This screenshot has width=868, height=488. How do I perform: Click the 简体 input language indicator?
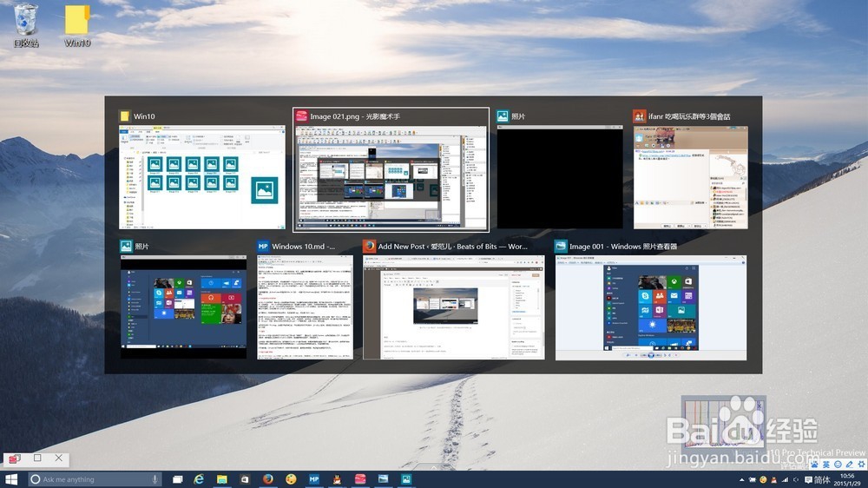pos(822,479)
